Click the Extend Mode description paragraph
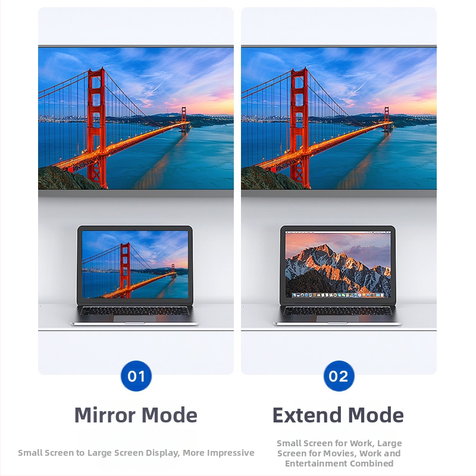The height and width of the screenshot is (476, 476). [339, 453]
